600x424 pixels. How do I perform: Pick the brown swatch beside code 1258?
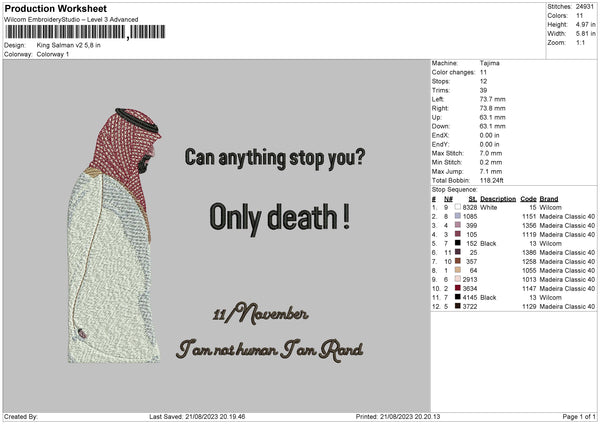tap(458, 261)
